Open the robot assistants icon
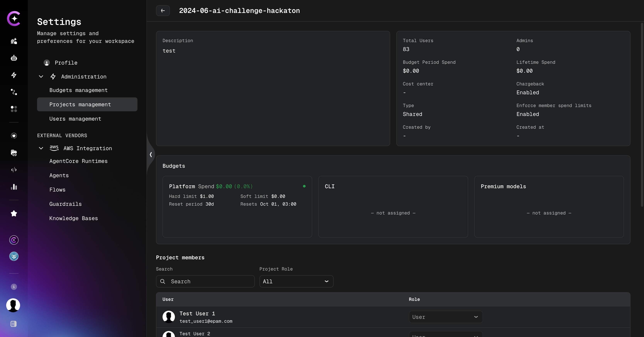This screenshot has width=644, height=337. (14, 58)
